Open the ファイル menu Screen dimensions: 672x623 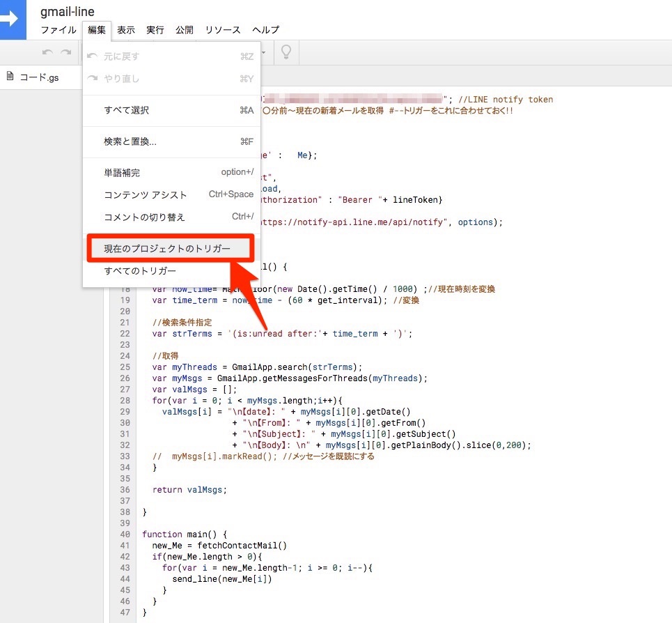click(58, 30)
